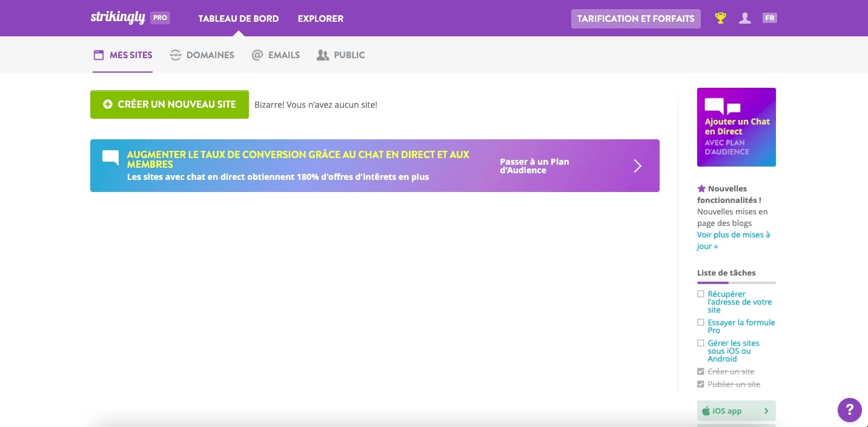The height and width of the screenshot is (427, 868).
Task: Click the trophy rewards icon
Action: pos(720,18)
